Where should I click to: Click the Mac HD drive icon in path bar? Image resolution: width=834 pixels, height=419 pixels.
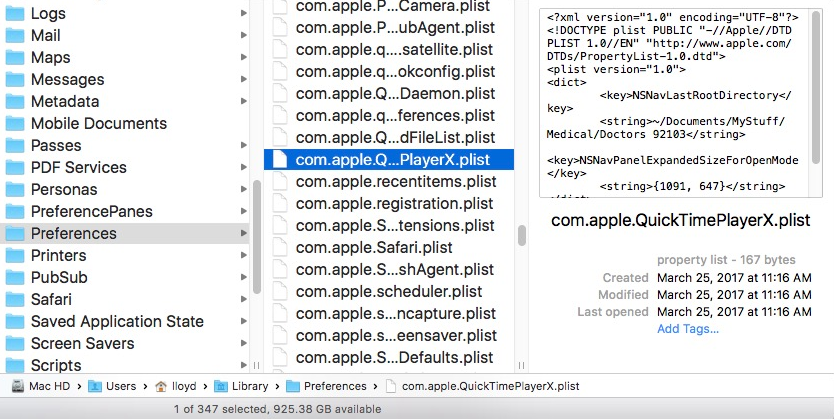18,386
